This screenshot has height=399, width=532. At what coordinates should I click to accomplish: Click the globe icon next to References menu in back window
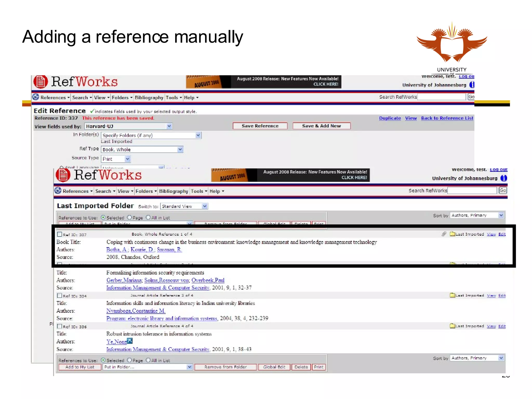coord(36,97)
